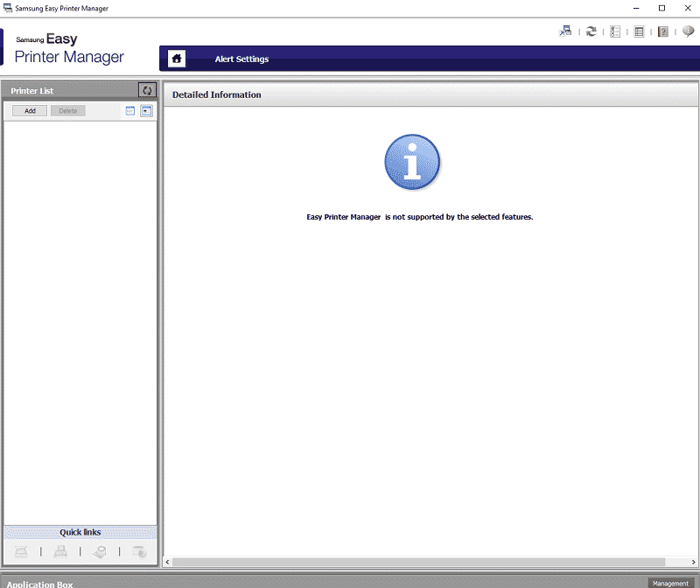Screen dimensions: 700x588
Task: Click the printer web globe icon in Quick links
Action: point(139,552)
